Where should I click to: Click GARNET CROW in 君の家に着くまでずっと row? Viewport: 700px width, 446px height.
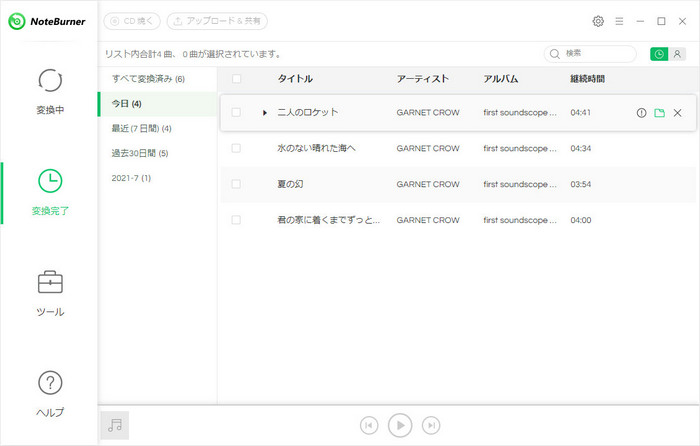[428, 220]
